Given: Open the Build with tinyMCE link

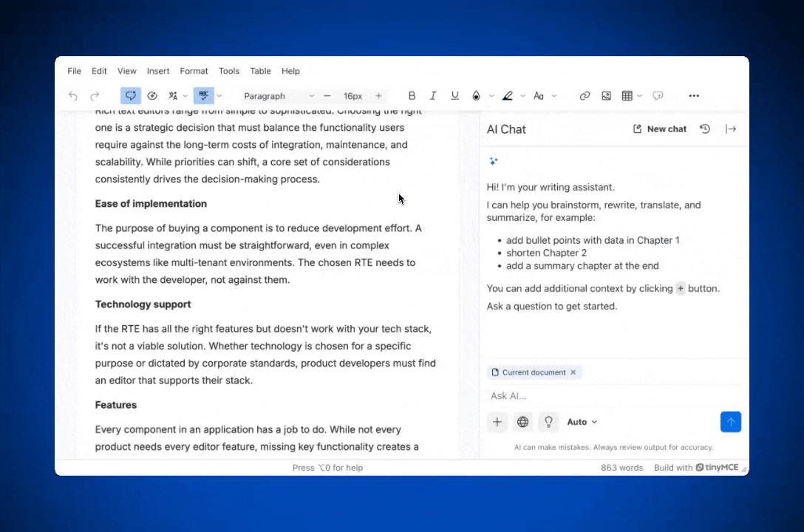Looking at the screenshot, I should (696, 468).
